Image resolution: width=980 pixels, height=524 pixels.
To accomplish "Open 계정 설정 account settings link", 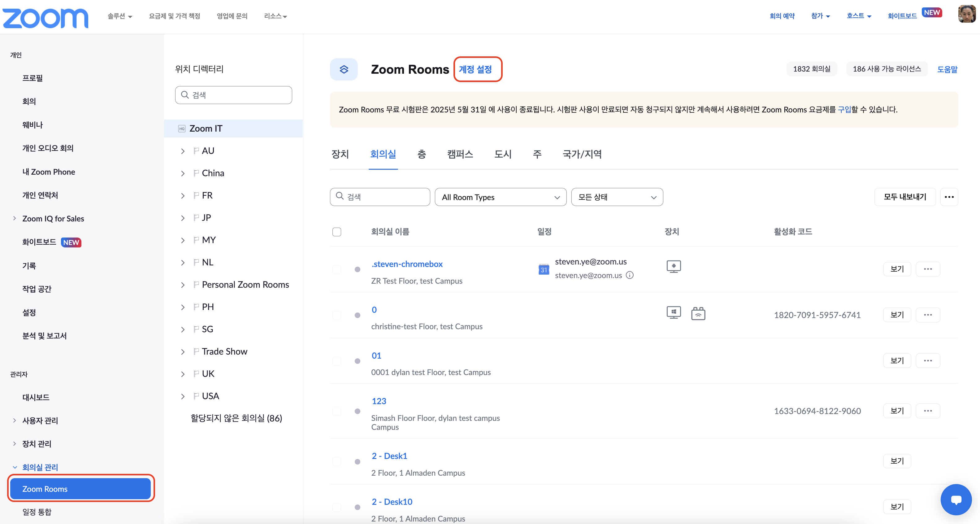I will (475, 69).
